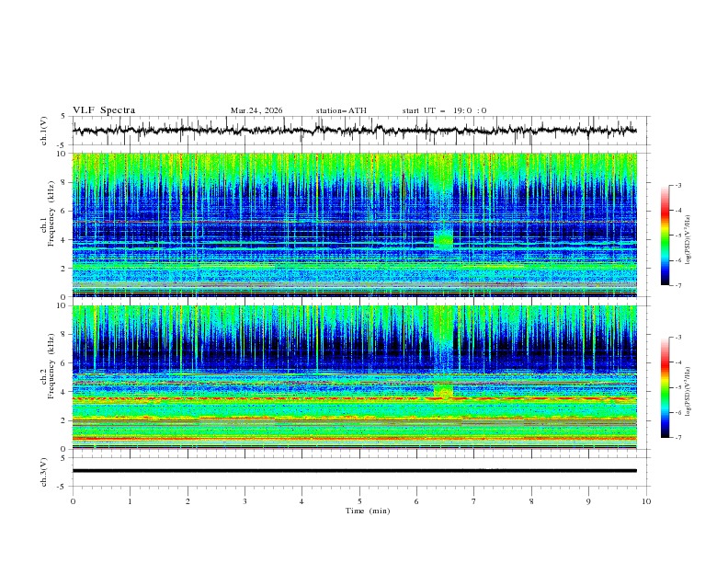Click the 5 minute tick on Time axis
Screen dimensions: 728x563
tap(359, 501)
